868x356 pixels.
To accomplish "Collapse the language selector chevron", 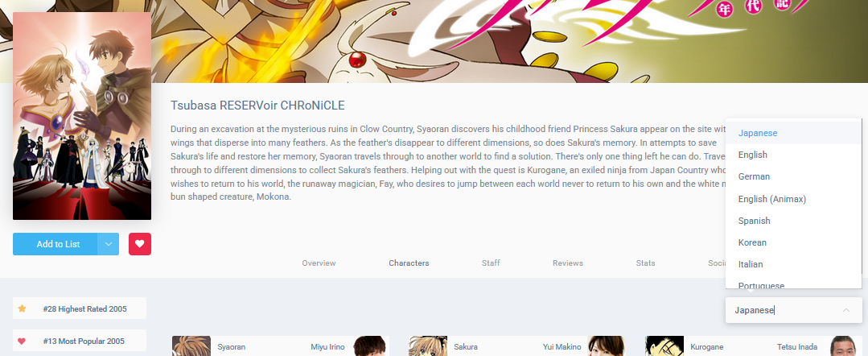I will point(845,310).
